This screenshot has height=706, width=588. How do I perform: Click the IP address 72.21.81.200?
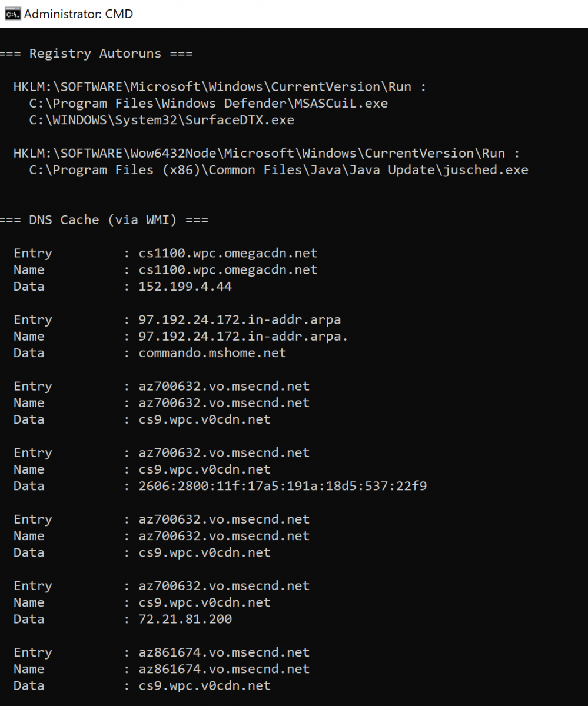185,619
